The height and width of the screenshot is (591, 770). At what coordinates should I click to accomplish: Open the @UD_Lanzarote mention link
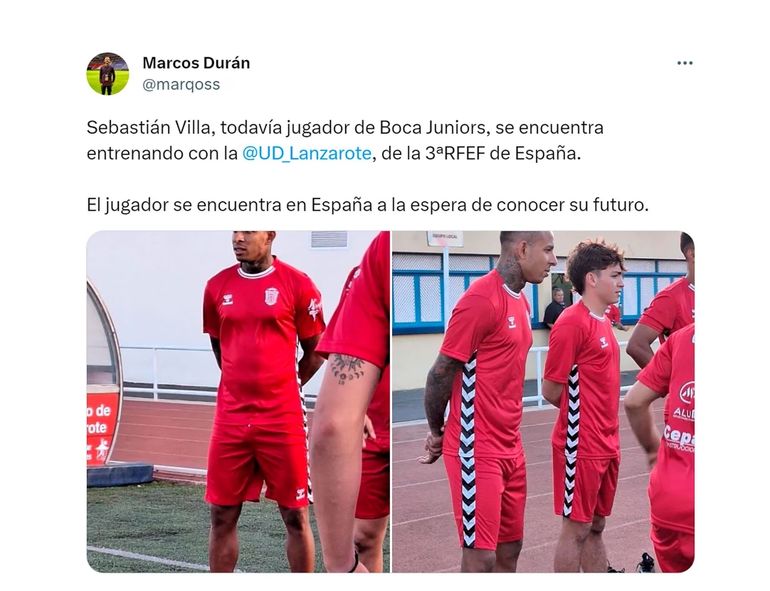[x=306, y=153]
